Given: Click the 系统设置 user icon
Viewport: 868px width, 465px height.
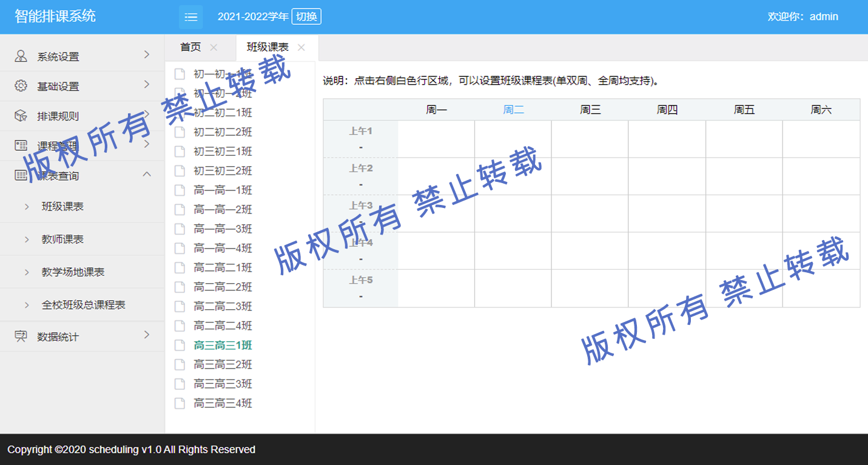Looking at the screenshot, I should point(21,56).
